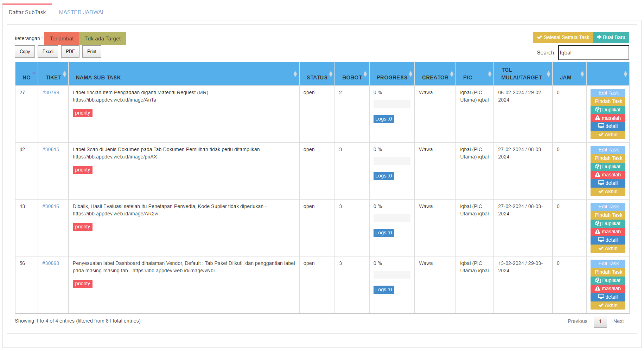The image size is (644, 351).
Task: Select the Daftar SubTask tab
Action: 27,12
